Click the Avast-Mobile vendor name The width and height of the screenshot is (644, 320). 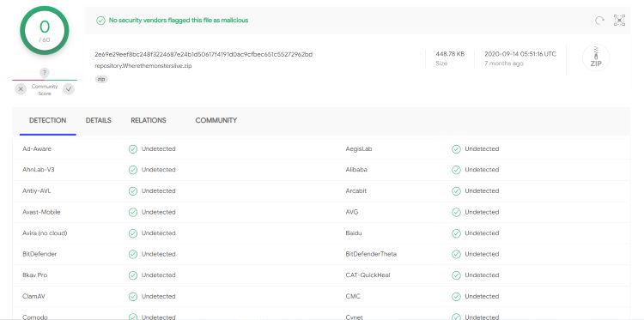coord(41,212)
